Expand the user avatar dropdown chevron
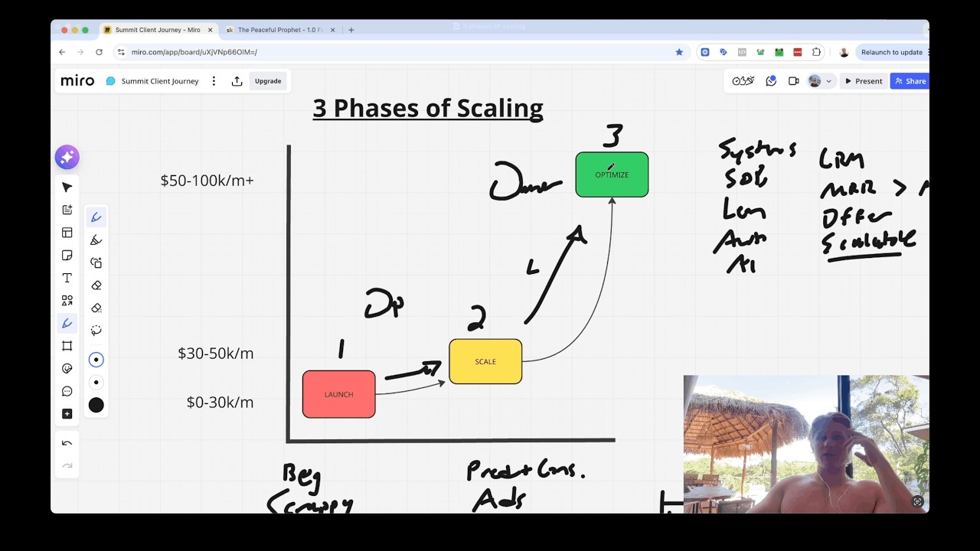The height and width of the screenshot is (551, 980). (828, 81)
